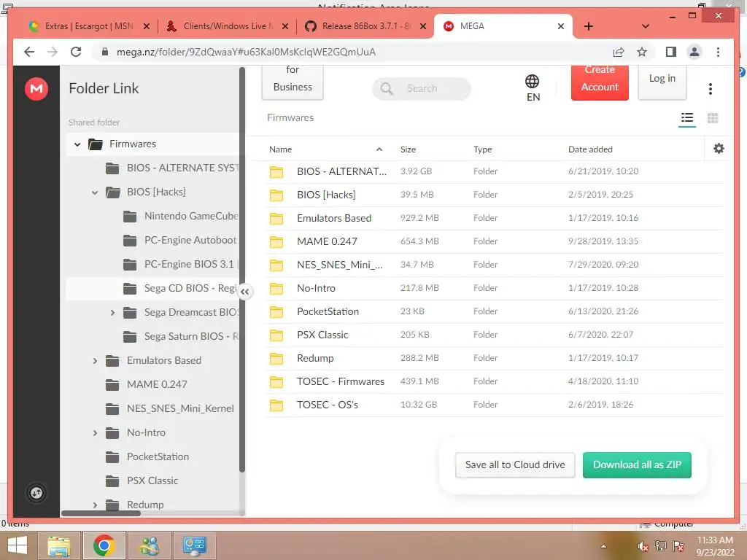Sort the list by Size column
Image resolution: width=747 pixels, height=560 pixels.
(x=408, y=149)
